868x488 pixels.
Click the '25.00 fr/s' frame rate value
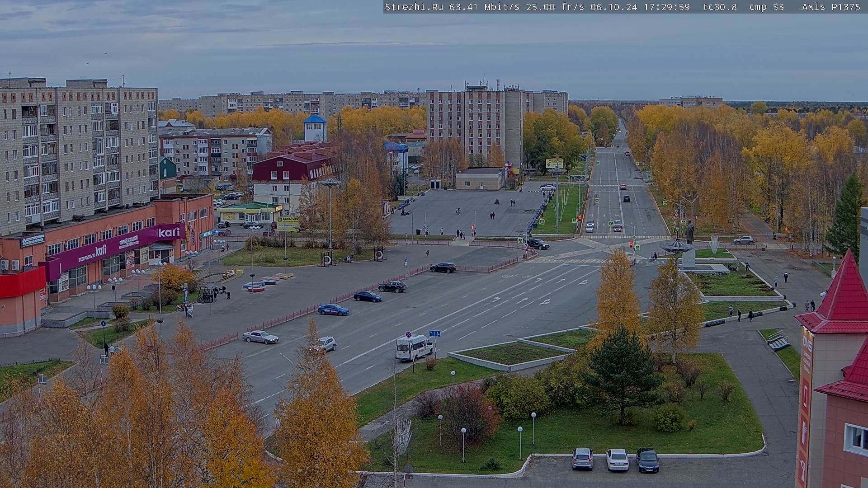tap(555, 7)
